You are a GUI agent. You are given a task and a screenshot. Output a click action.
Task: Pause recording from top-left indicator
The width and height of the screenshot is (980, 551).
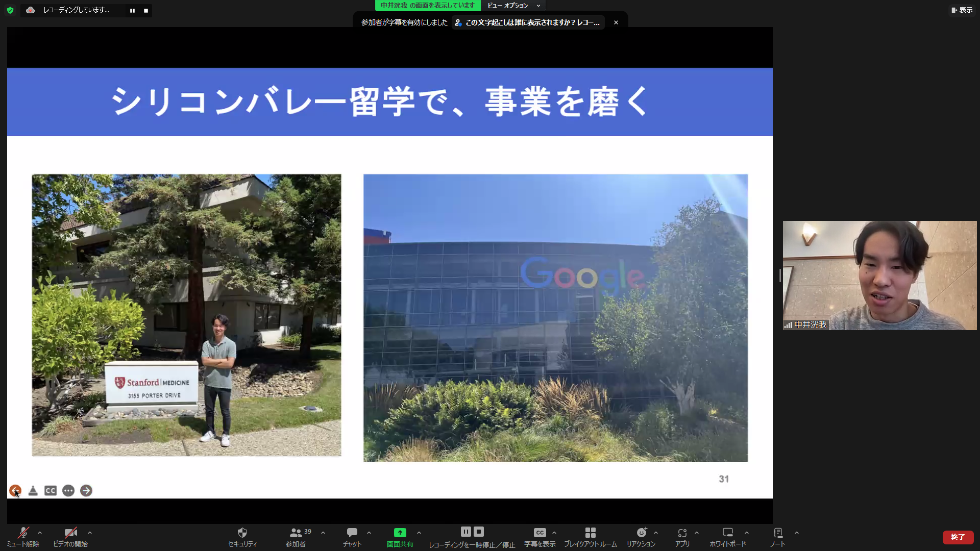(x=132, y=10)
